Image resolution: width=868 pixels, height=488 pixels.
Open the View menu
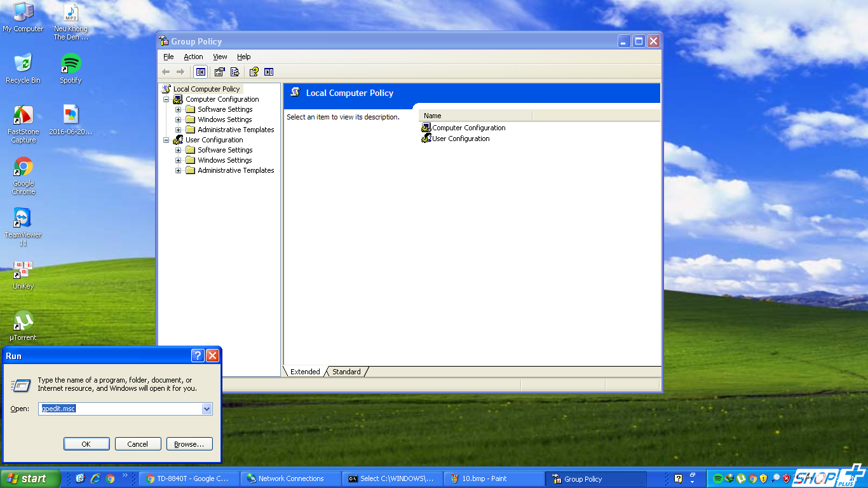220,57
